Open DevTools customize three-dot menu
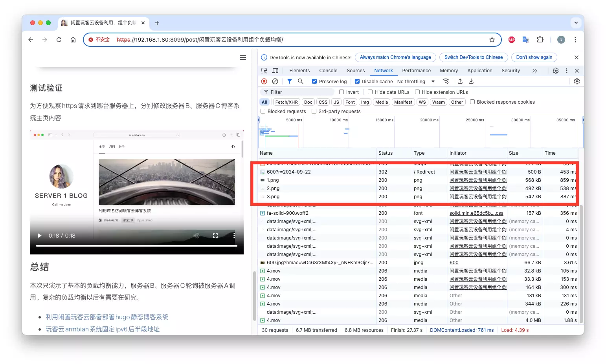This screenshot has height=364, width=606. [x=567, y=71]
